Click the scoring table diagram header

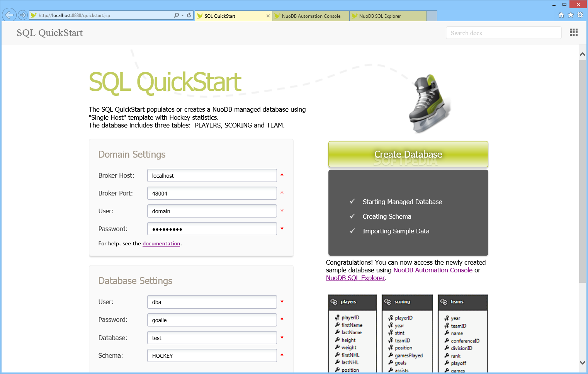pyautogui.click(x=407, y=302)
